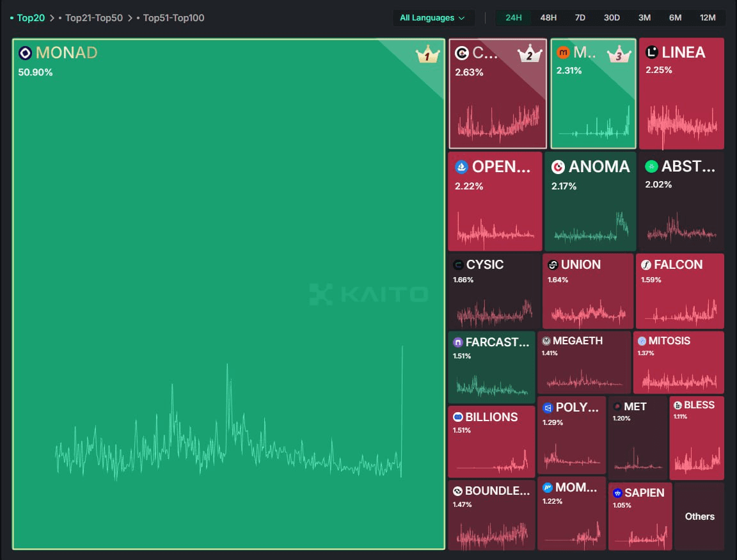737x560 pixels.
Task: Click the FALCON 1.59% value
Action: tap(651, 280)
